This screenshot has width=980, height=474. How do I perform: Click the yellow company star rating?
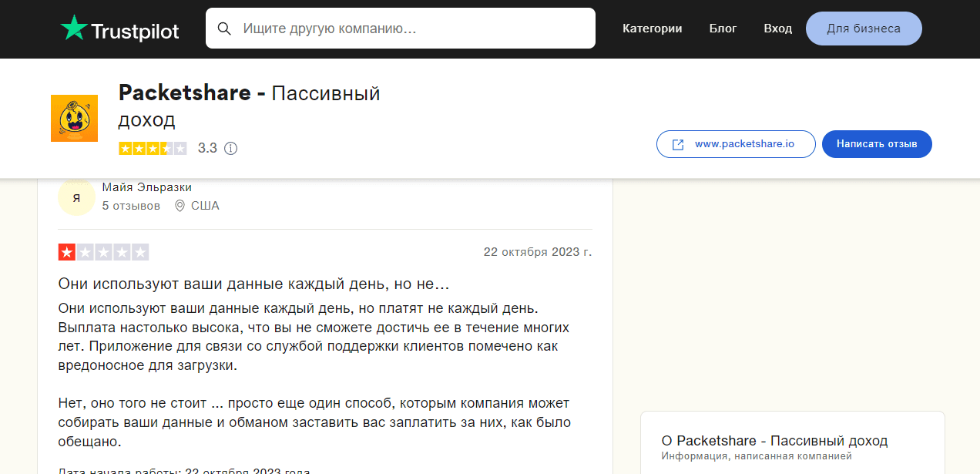(x=153, y=148)
